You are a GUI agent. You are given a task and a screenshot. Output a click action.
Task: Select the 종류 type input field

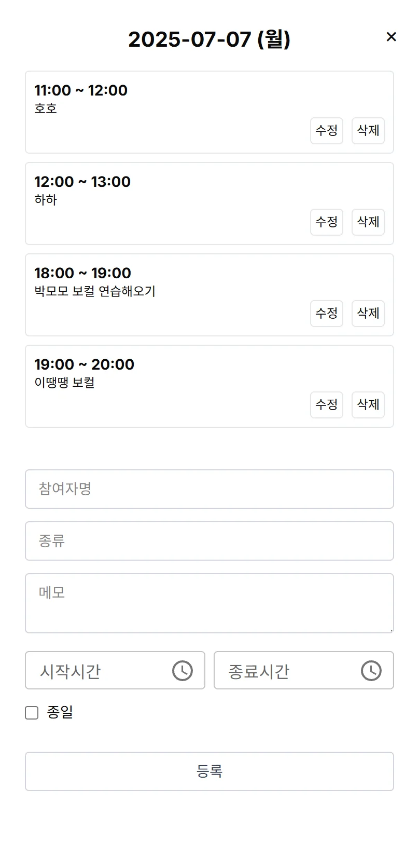click(x=209, y=541)
